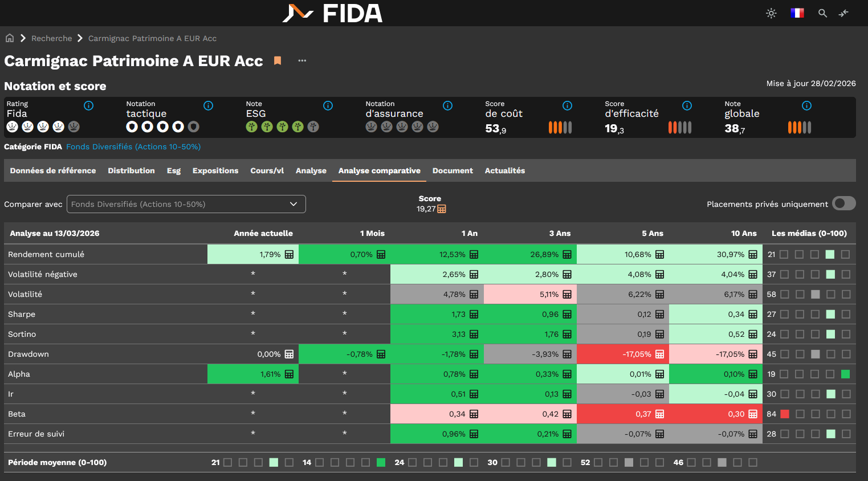Open calculator icon beside Score 19,27
This screenshot has height=481, width=868.
442,209
